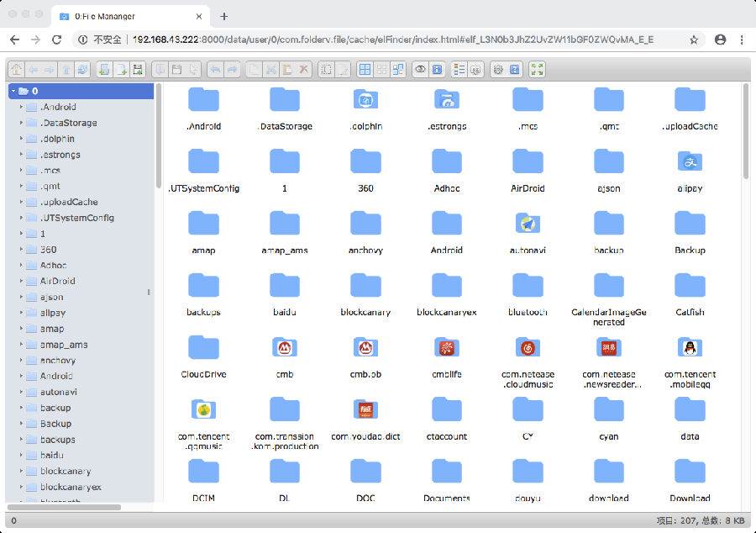Click the folder tree horizontal scrollbar

[64, 507]
